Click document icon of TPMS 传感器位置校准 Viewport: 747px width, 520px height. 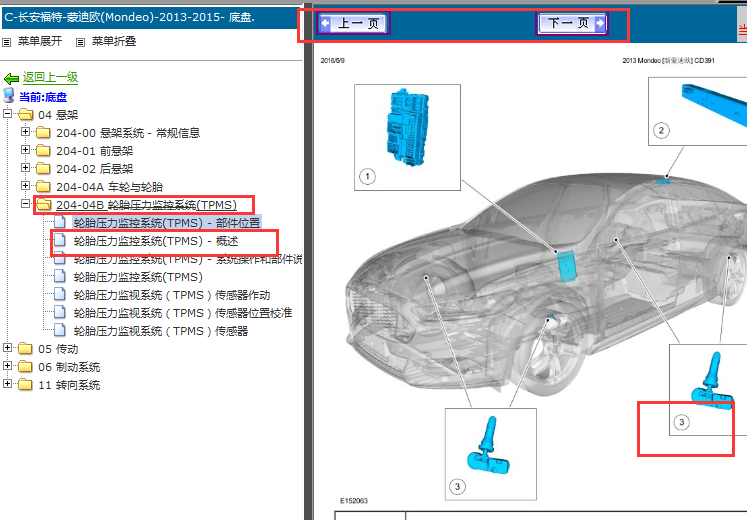[60, 312]
